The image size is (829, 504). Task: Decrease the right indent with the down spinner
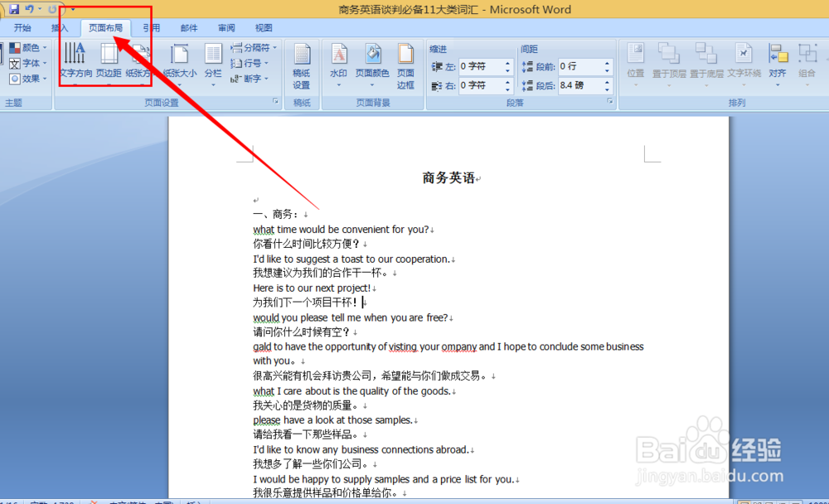pyautogui.click(x=507, y=89)
